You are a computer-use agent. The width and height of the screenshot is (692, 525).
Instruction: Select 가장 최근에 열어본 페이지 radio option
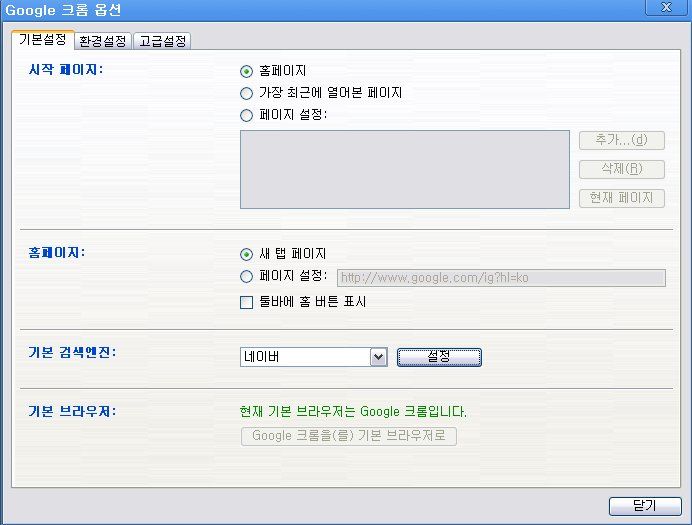(x=246, y=93)
